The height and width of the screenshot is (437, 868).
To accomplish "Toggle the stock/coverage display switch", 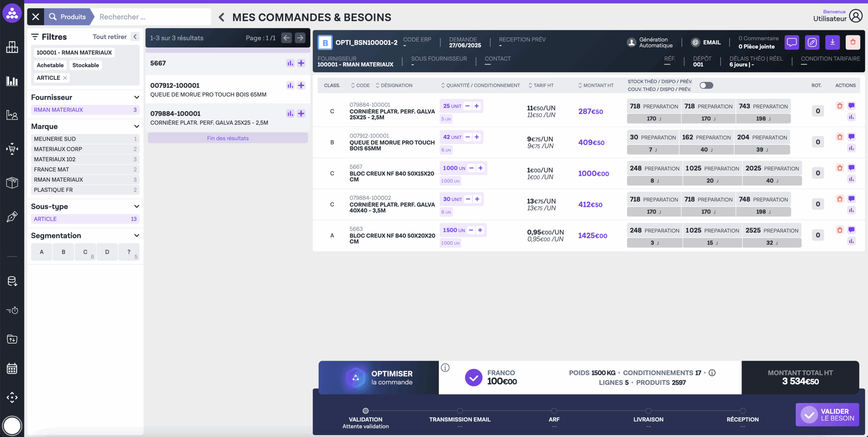I will click(x=706, y=85).
